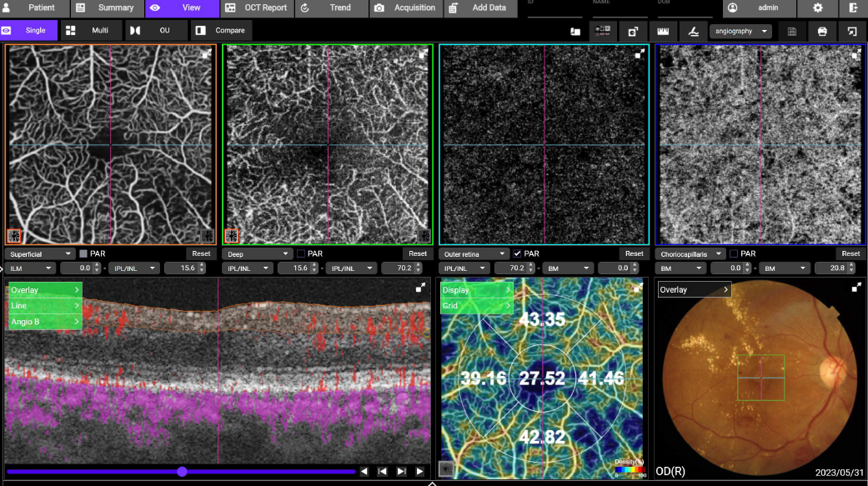
Task: Enable PAR checkbox for Deep layer
Action: click(x=300, y=253)
